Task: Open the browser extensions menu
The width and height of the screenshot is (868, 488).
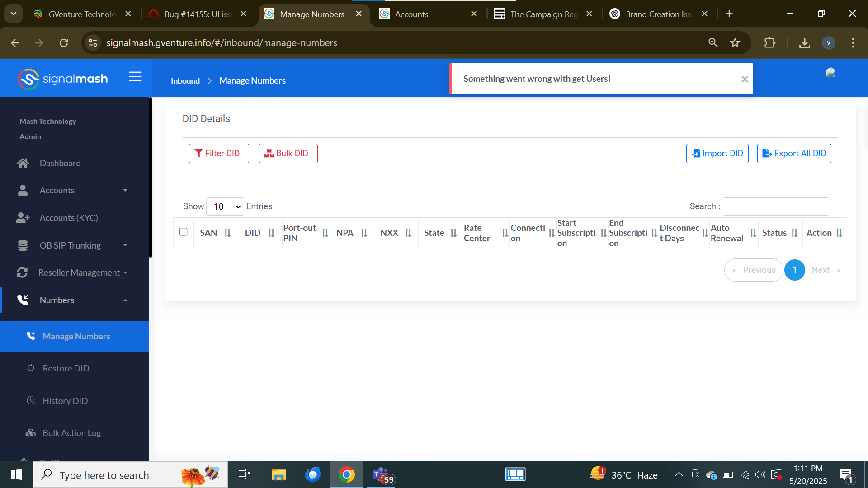Action: click(x=769, y=43)
